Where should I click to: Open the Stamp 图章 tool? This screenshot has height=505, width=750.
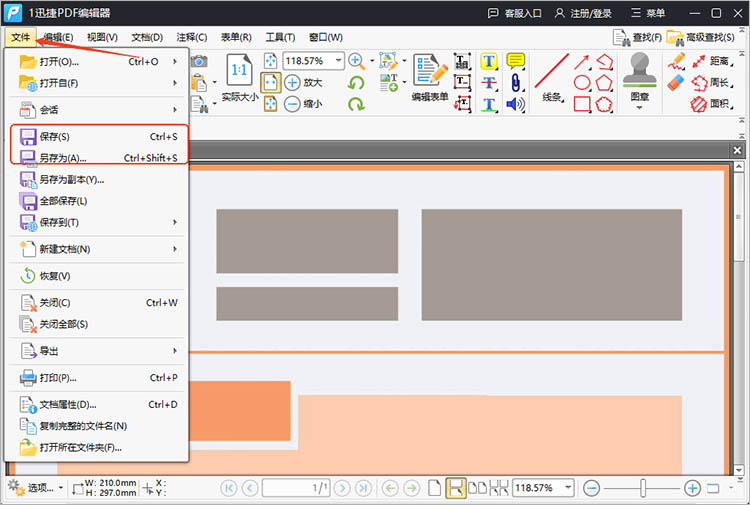tap(640, 77)
